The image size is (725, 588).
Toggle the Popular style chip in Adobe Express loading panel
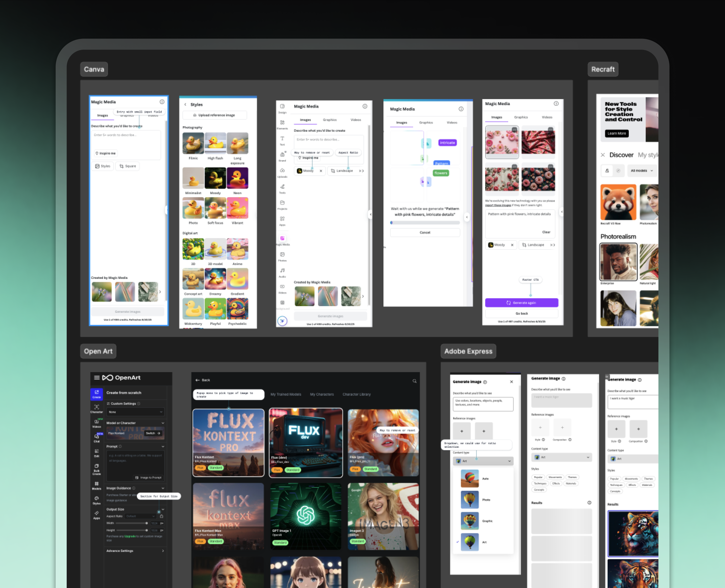click(x=538, y=477)
